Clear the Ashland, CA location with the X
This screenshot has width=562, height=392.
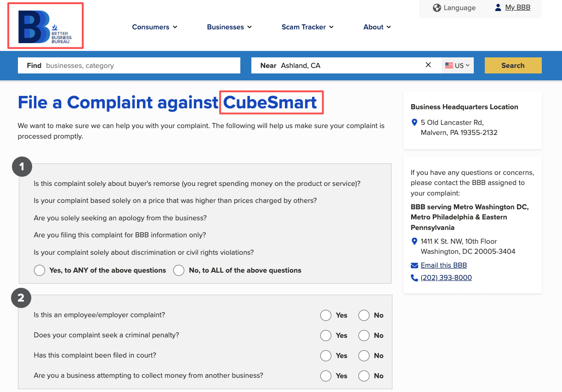click(428, 65)
